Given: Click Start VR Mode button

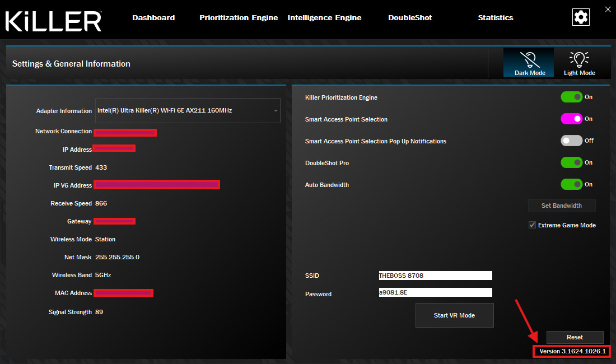Looking at the screenshot, I should [x=455, y=315].
